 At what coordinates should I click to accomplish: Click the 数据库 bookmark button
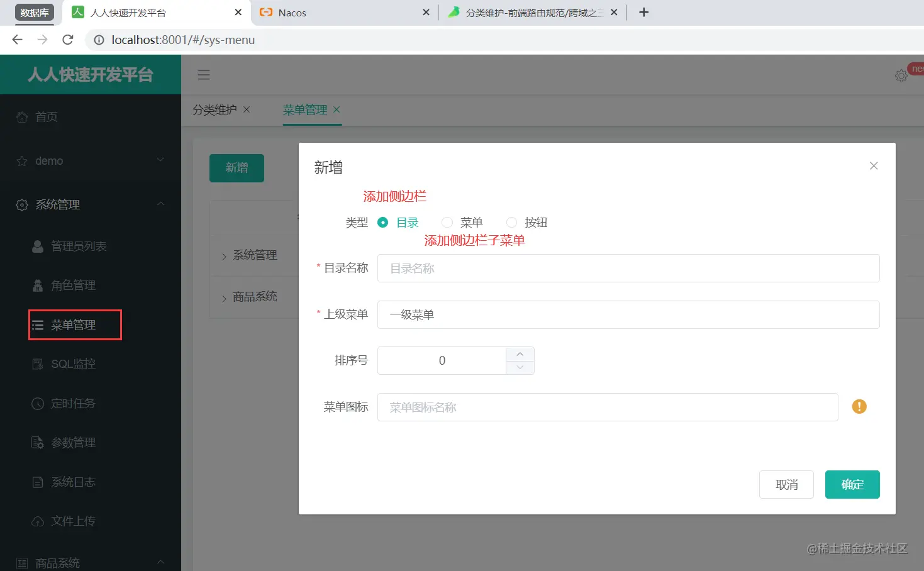click(x=34, y=13)
